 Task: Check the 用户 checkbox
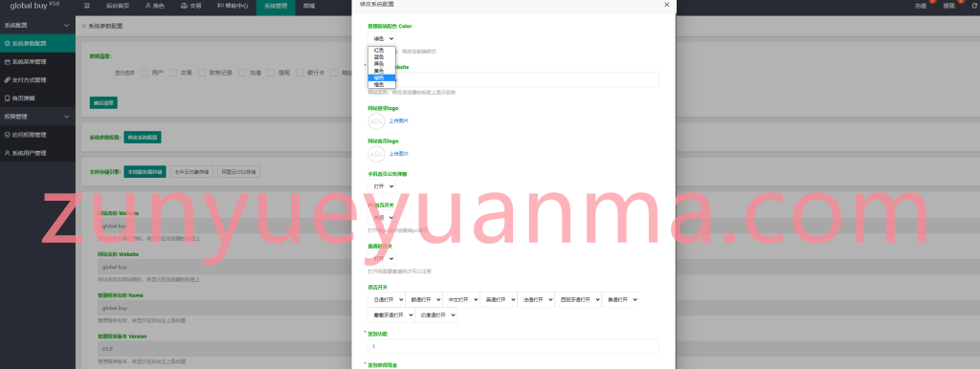(145, 73)
